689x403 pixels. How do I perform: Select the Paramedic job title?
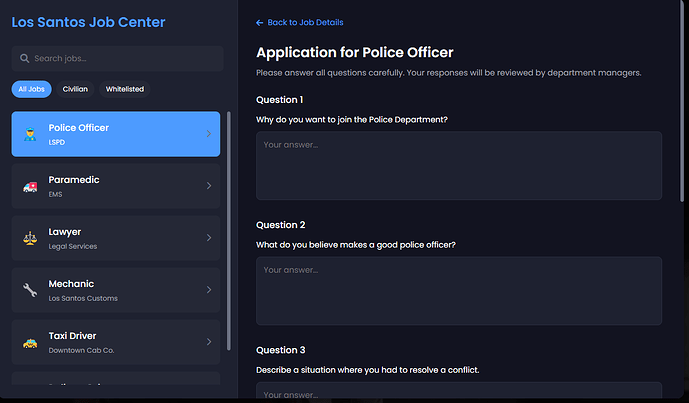click(x=74, y=180)
